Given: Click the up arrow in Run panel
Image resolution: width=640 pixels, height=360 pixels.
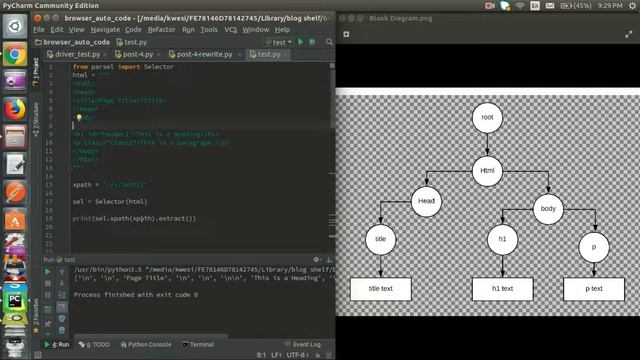Looking at the screenshot, I should click(62, 271).
